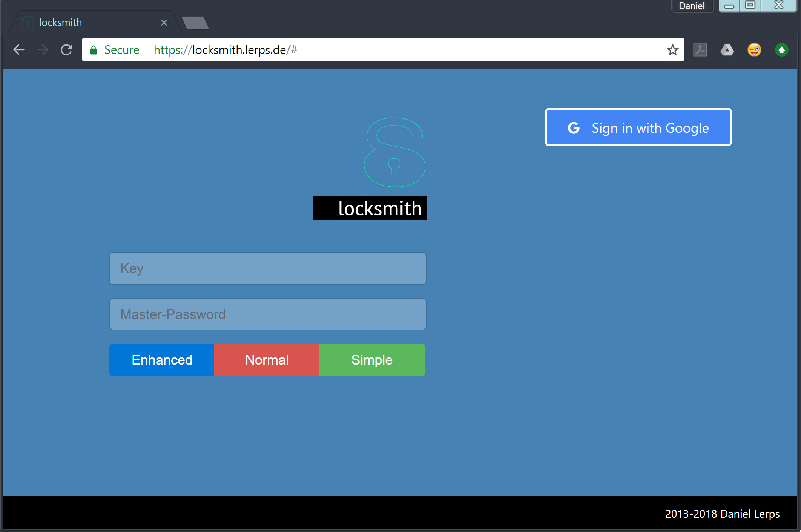Click the locksmith padlock logo
Image resolution: width=801 pixels, height=532 pixels.
tap(394, 152)
